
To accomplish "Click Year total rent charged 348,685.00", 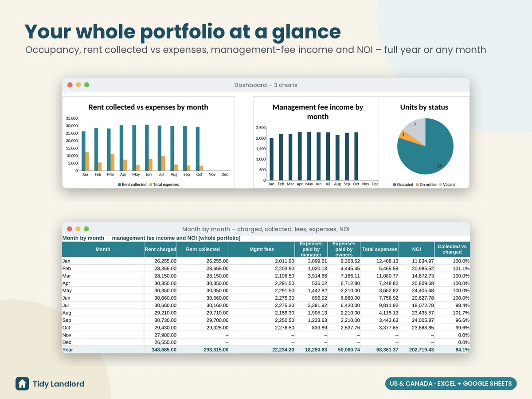I will click(160, 349).
